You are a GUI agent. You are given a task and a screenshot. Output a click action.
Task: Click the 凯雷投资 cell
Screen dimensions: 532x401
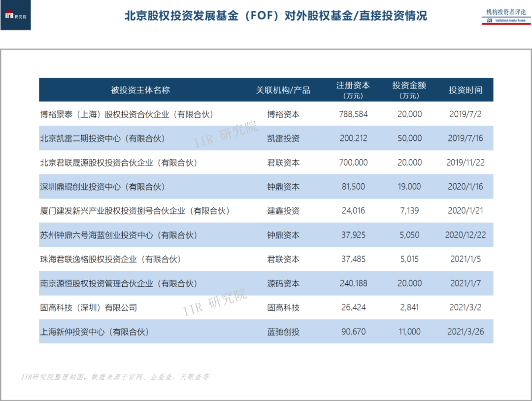(283, 138)
